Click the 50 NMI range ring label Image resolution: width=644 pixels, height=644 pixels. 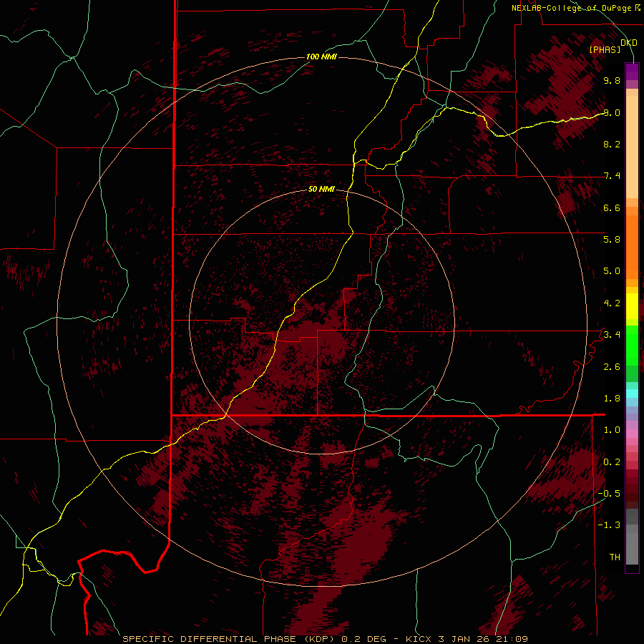click(321, 189)
